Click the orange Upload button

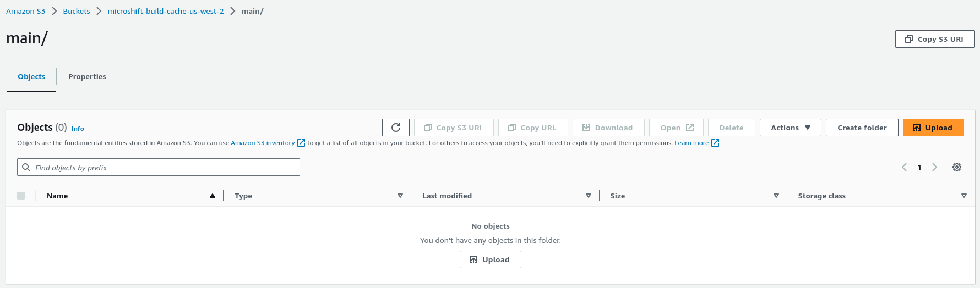(933, 128)
